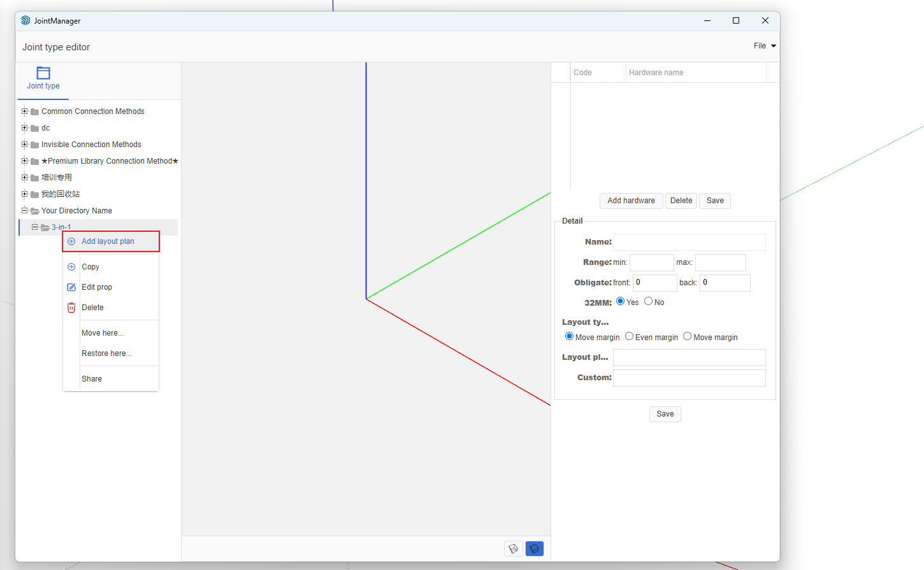Click the red trash Delete icon
The width and height of the screenshot is (924, 570).
[x=71, y=308]
